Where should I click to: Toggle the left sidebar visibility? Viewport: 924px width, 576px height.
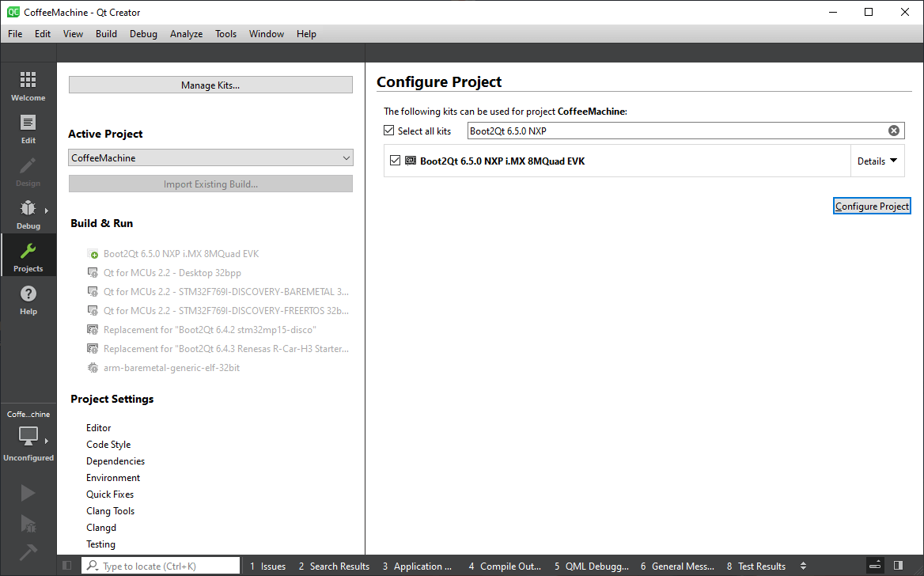point(67,566)
